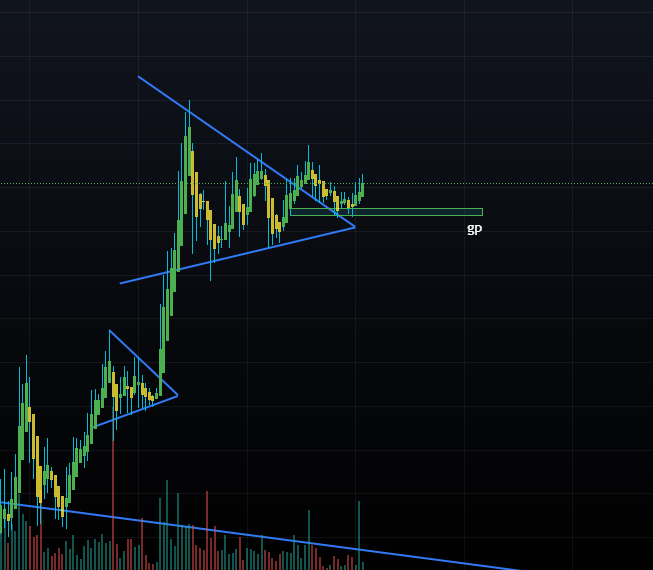
Task: Select the small triangle's ascending lower trendline
Action: click(137, 411)
